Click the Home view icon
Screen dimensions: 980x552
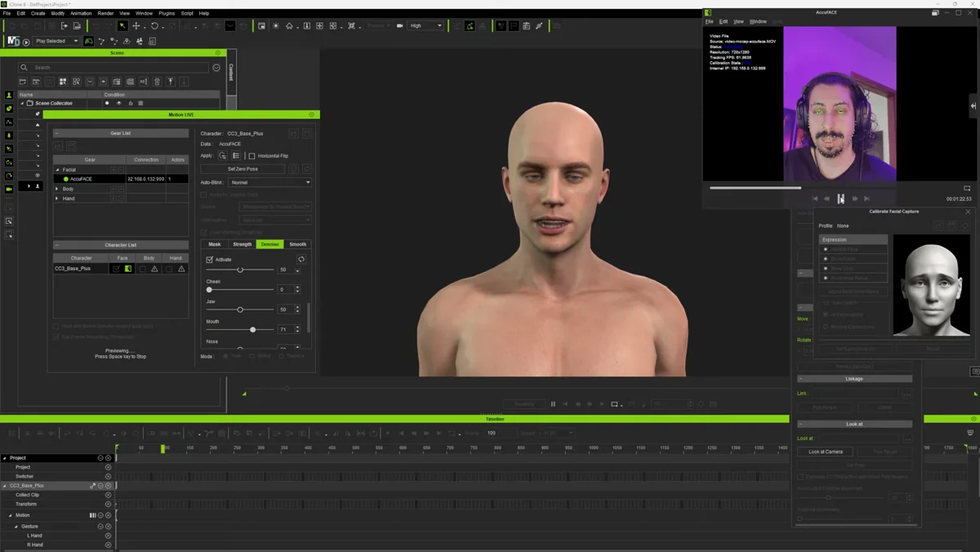click(x=289, y=26)
